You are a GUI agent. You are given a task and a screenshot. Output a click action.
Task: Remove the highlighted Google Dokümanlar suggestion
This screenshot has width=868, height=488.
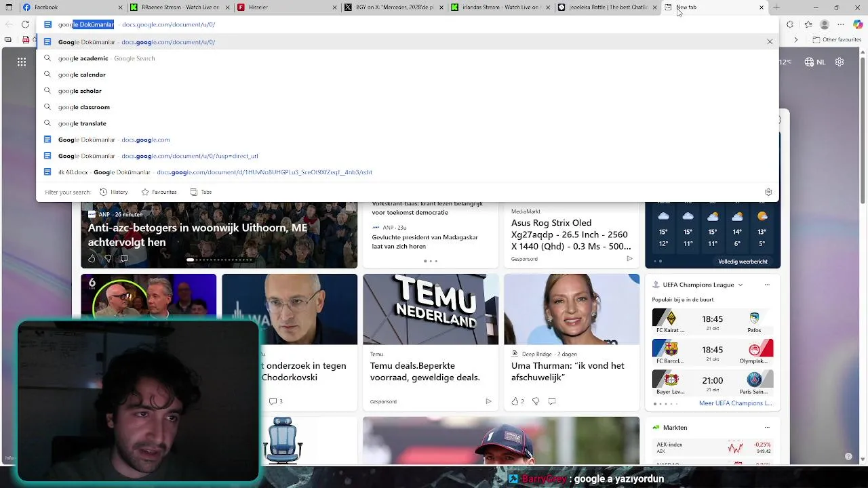click(770, 42)
